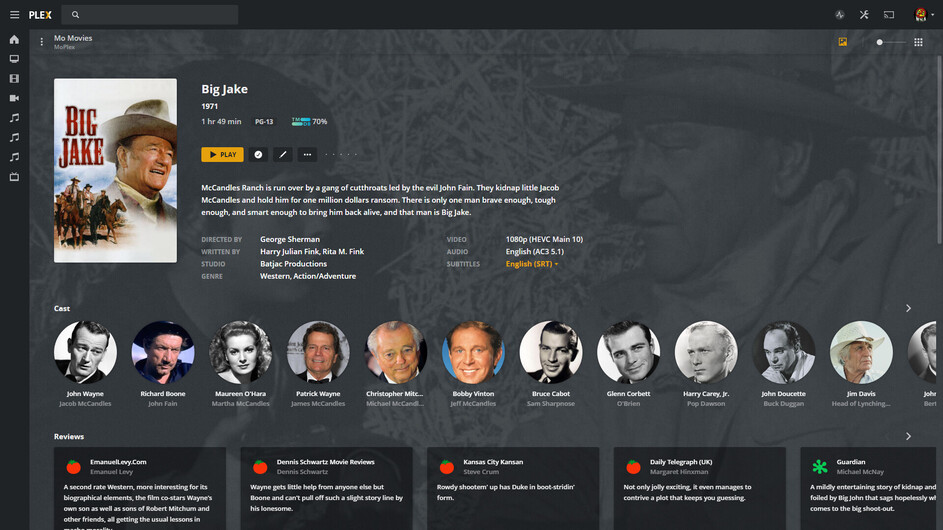The image size is (943, 530).
Task: Open the activity status icon
Action: pyautogui.click(x=840, y=14)
